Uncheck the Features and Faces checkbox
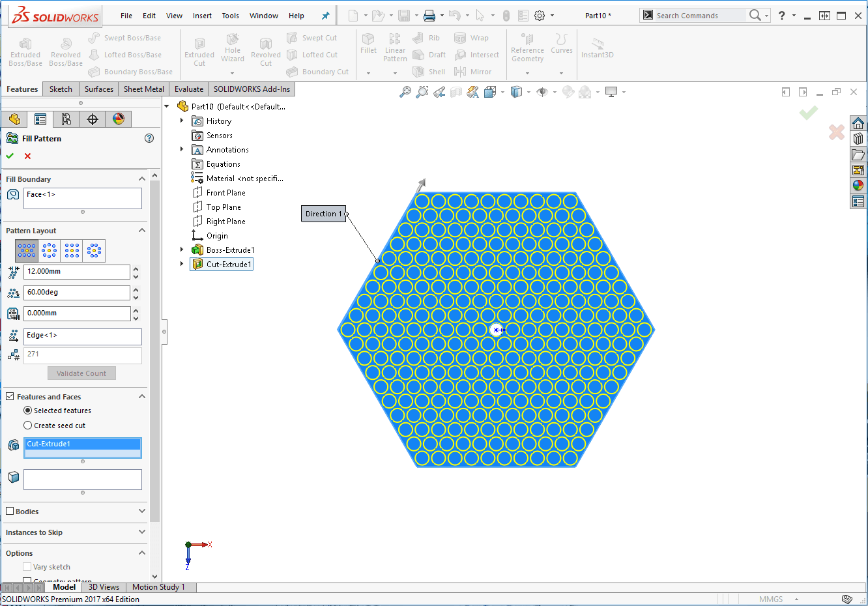868x606 pixels. [10, 396]
